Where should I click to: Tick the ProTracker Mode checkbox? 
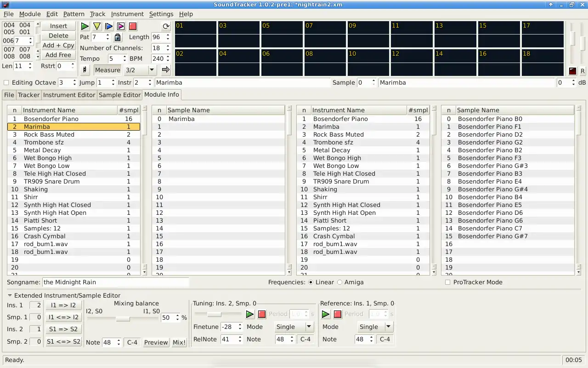(x=447, y=282)
